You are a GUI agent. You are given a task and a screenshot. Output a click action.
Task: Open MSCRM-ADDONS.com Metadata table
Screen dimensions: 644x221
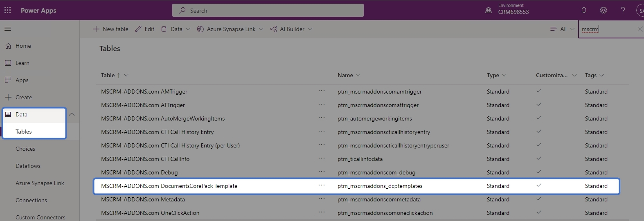pyautogui.click(x=143, y=199)
